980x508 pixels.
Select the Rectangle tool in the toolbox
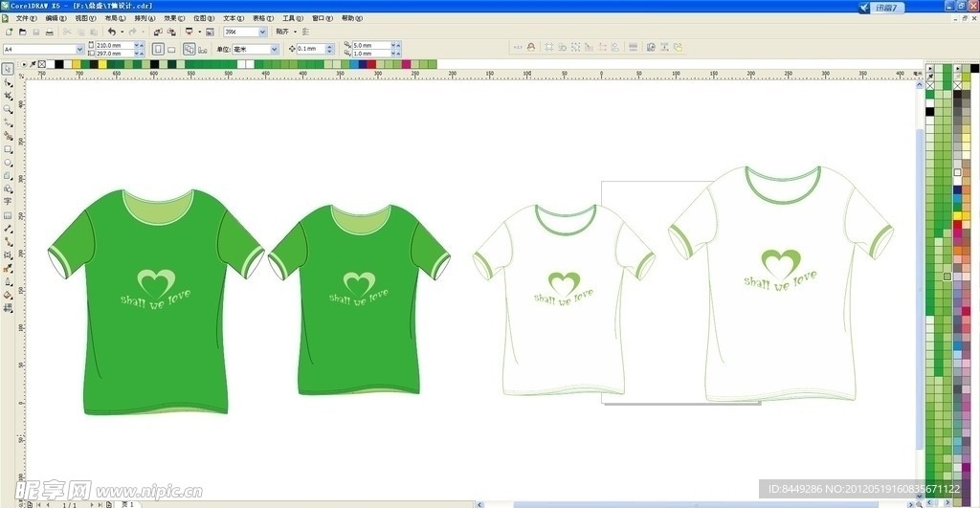[8, 149]
